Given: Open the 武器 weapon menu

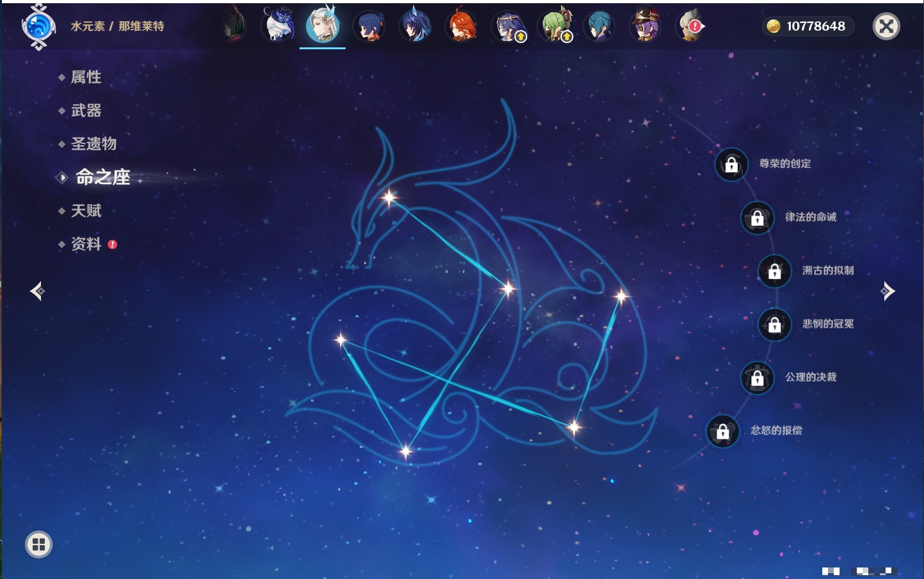Looking at the screenshot, I should 86,111.
